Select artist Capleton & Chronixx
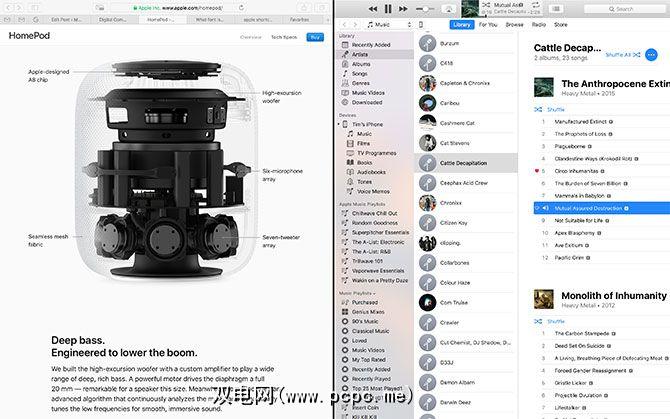Image resolution: width=670 pixels, height=419 pixels. point(466,83)
